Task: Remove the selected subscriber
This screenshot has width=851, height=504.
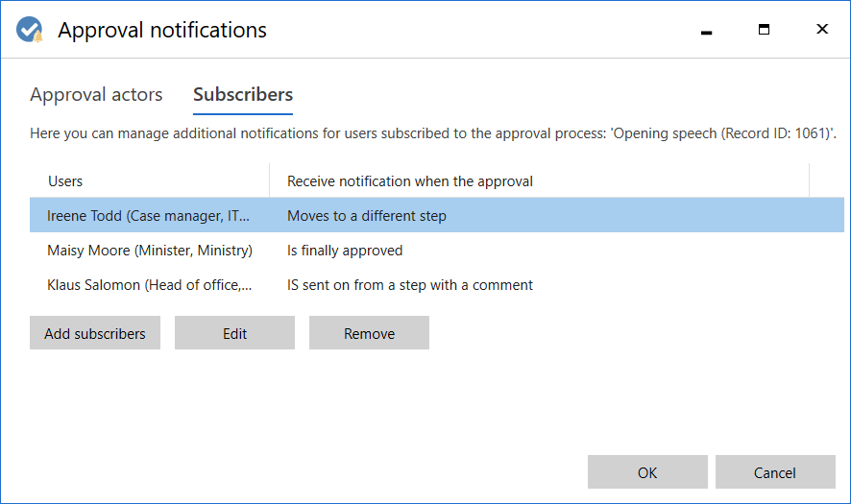Action: point(369,333)
